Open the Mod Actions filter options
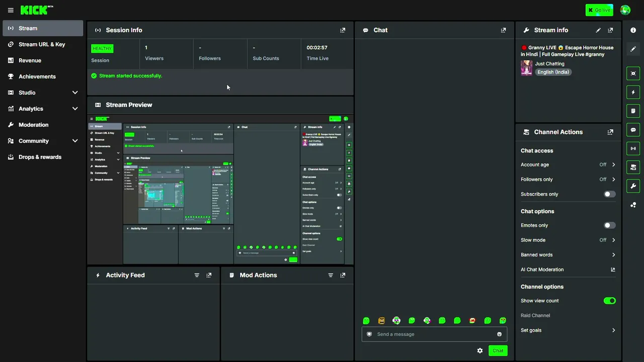 (331, 276)
